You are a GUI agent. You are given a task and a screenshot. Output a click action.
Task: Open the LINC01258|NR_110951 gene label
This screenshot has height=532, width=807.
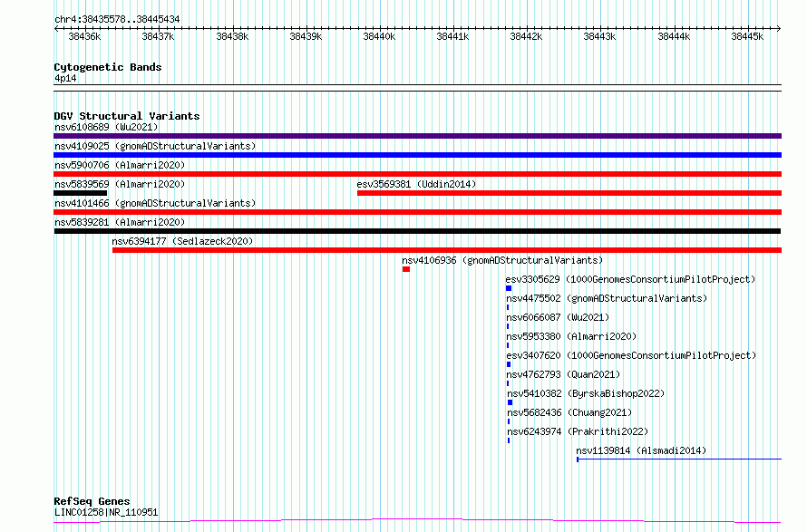tap(106, 512)
